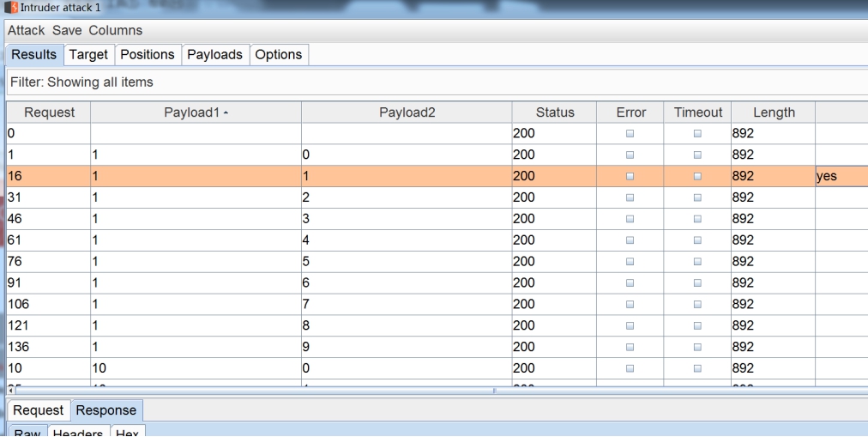This screenshot has width=868, height=437.
Task: Toggle Error checkbox in request 91 row
Action: [630, 283]
